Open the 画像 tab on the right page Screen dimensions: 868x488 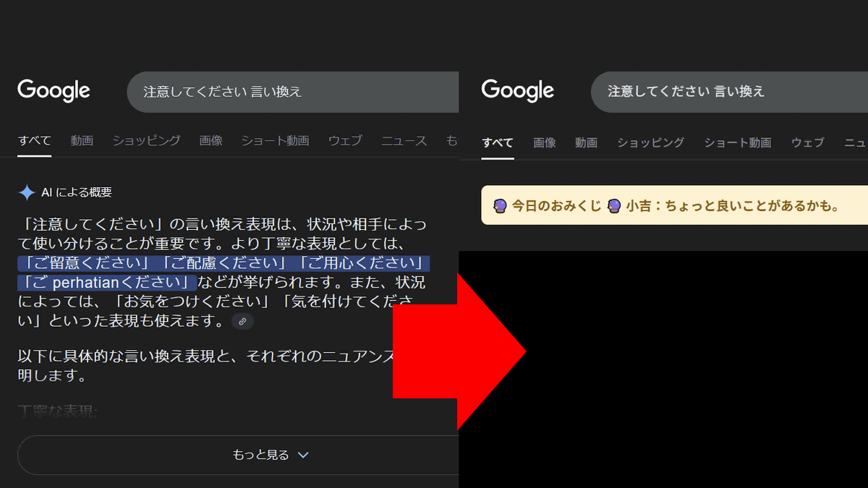click(545, 142)
